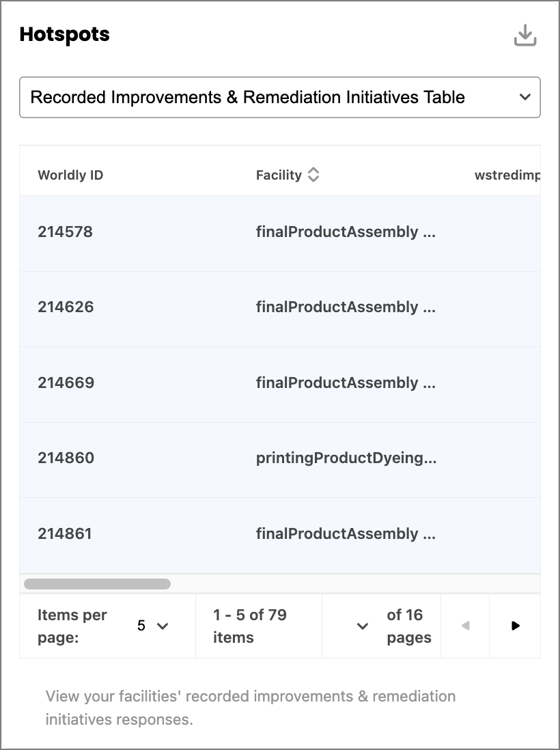Click finalProductAssembly facility in first row

(x=346, y=232)
